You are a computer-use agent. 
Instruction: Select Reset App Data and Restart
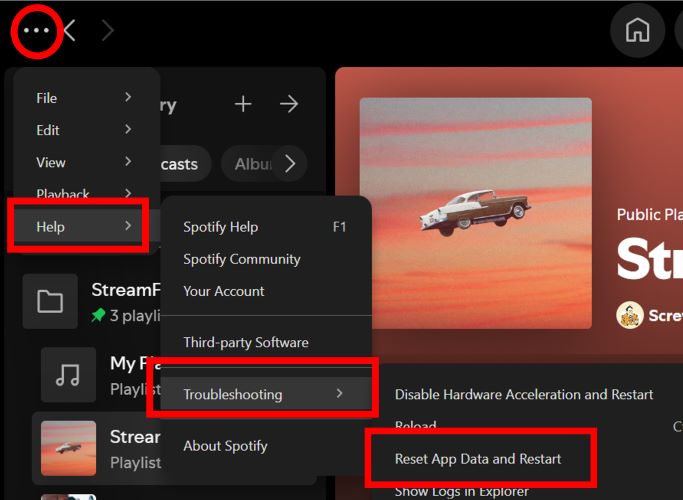coord(478,458)
